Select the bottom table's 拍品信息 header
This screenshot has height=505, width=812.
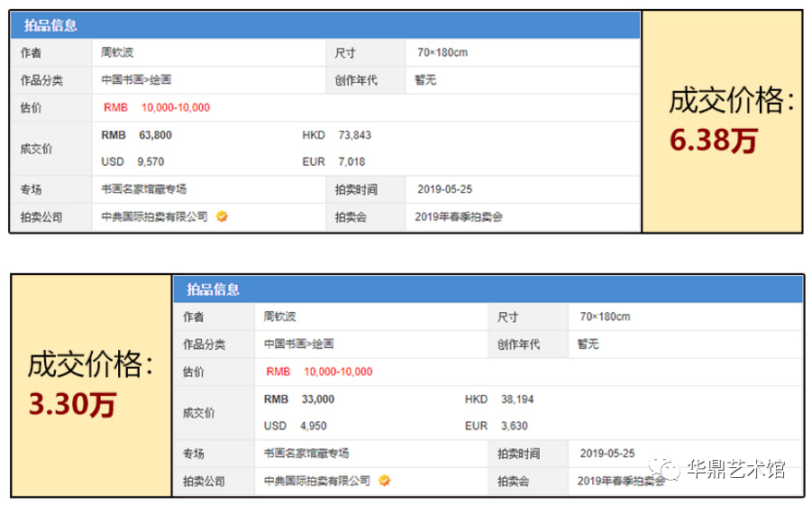click(213, 289)
